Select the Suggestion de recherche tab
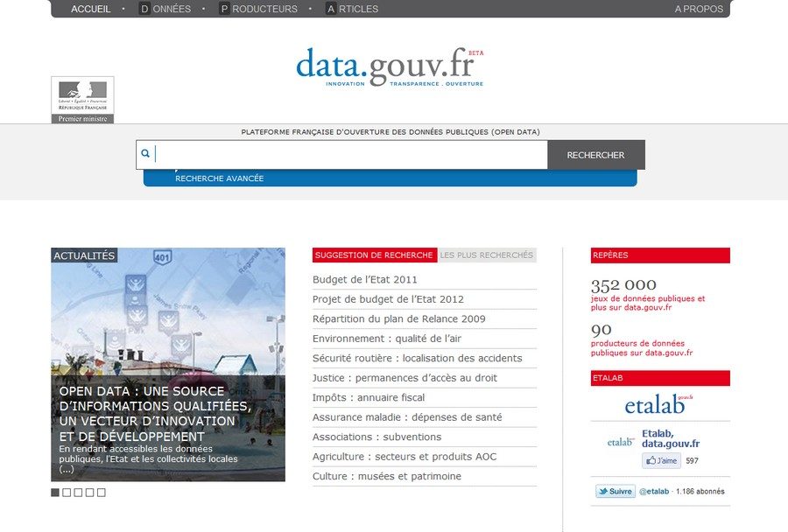The image size is (788, 532). click(x=374, y=255)
